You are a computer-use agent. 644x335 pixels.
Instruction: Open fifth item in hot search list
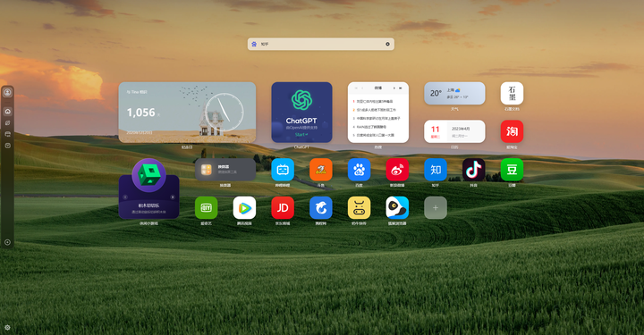[x=373, y=135]
